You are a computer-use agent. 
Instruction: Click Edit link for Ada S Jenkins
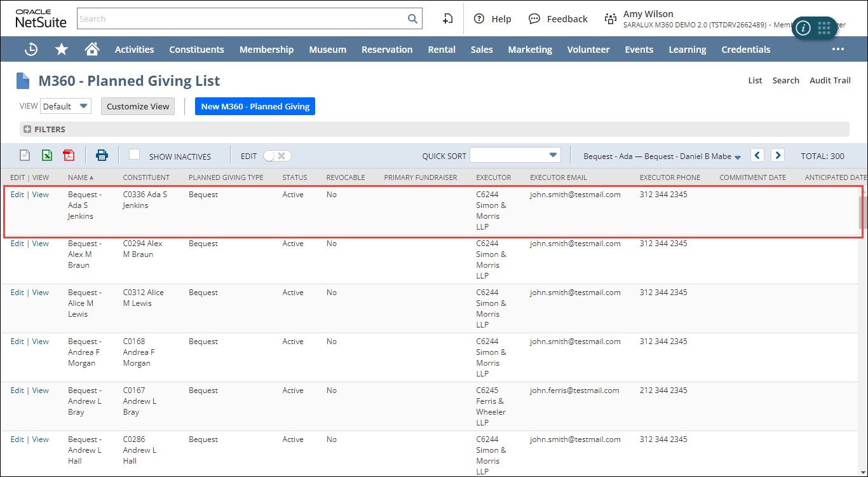[x=17, y=195]
